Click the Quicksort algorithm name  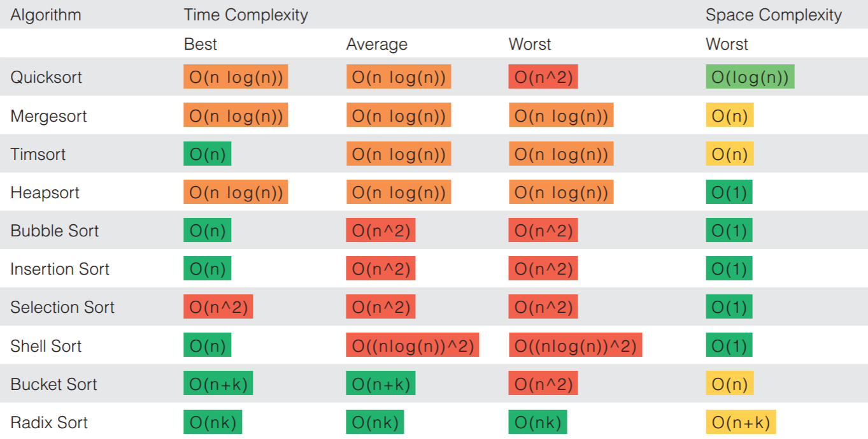coord(46,77)
